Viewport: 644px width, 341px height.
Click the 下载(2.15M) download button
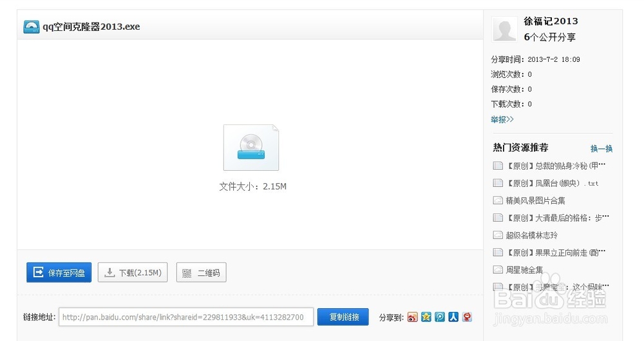pyautogui.click(x=133, y=272)
